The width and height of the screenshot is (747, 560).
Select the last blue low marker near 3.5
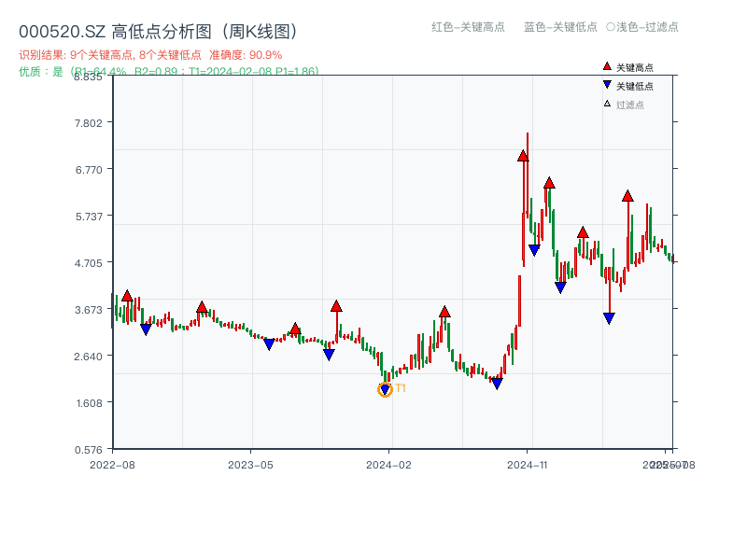[610, 318]
